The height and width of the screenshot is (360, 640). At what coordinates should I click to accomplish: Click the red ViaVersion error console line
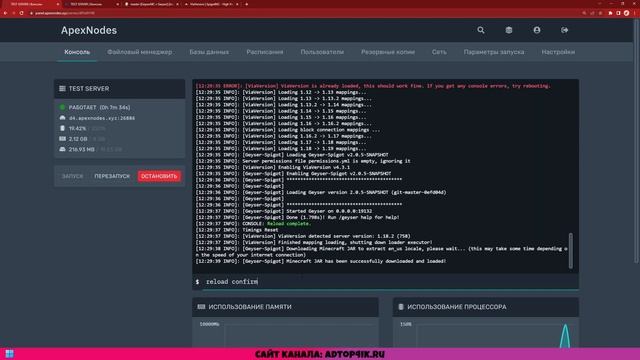click(373, 86)
